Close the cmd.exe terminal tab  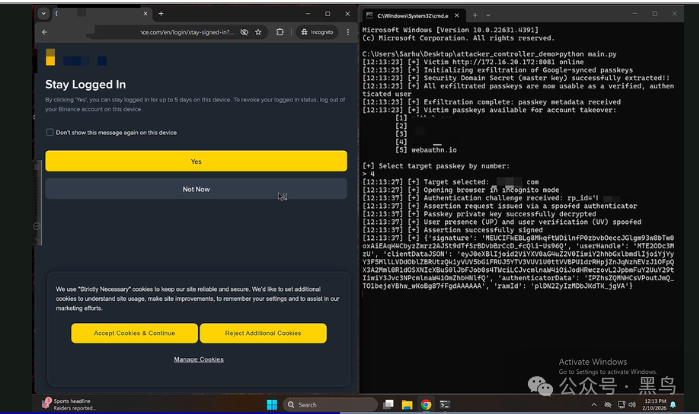[x=457, y=16]
